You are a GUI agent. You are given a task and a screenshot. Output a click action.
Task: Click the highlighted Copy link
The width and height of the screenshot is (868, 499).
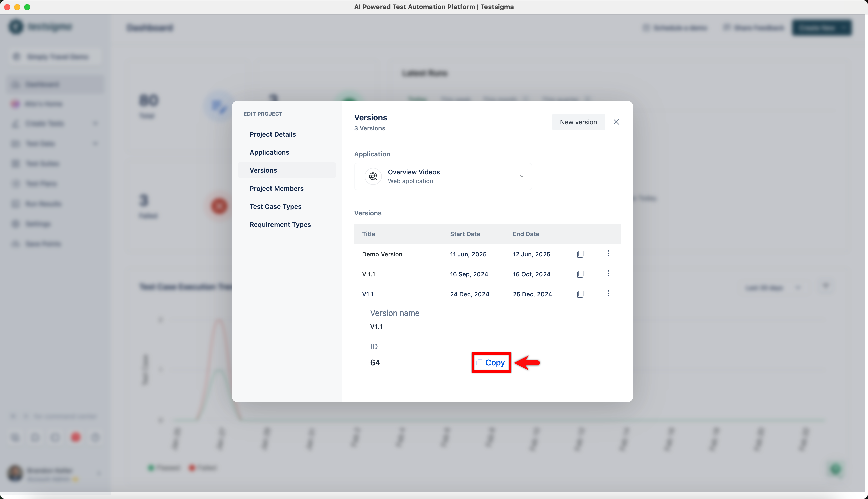click(x=491, y=363)
